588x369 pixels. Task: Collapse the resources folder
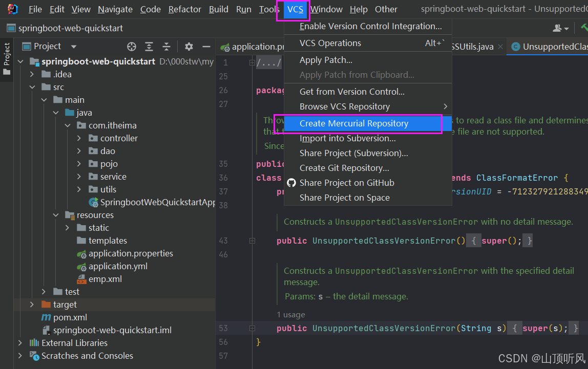pos(56,215)
